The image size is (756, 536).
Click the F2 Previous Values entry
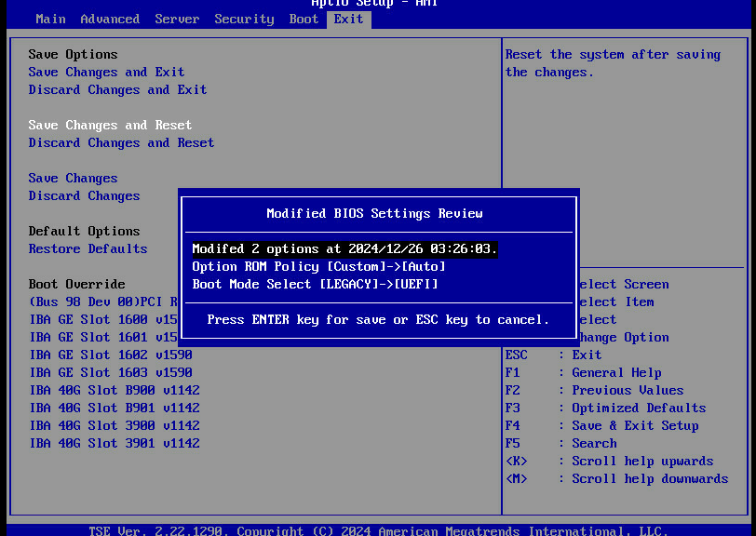coord(595,391)
